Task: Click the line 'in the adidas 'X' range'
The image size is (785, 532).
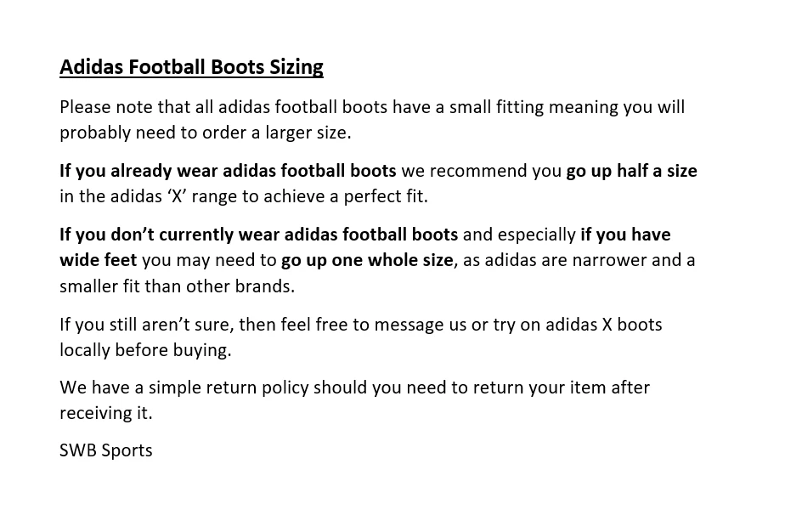Action: pyautogui.click(x=244, y=196)
